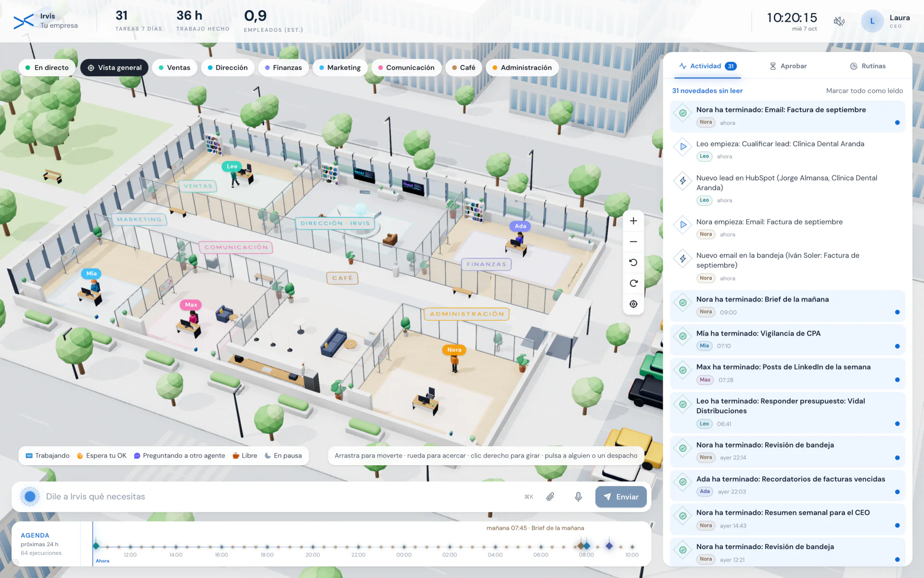Click Marcar todo como leído
This screenshot has height=578, width=924.
(864, 91)
